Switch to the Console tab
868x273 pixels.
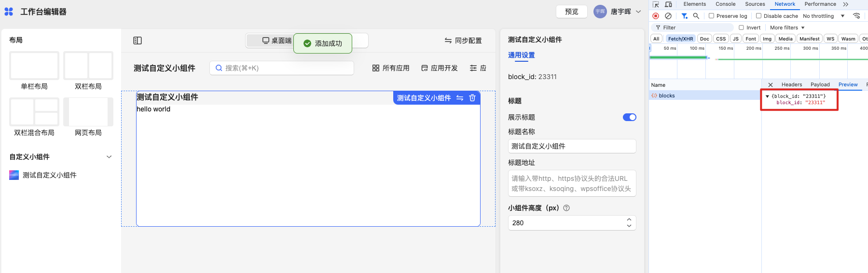click(x=725, y=4)
